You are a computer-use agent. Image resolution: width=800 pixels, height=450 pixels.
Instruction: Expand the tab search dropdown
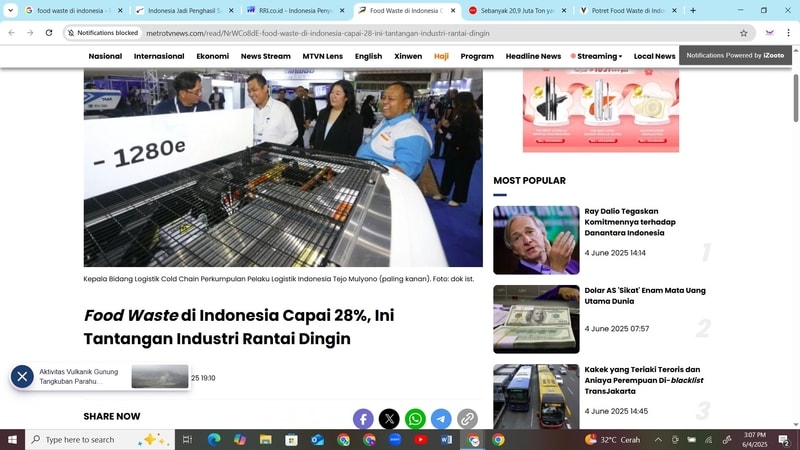point(10,10)
